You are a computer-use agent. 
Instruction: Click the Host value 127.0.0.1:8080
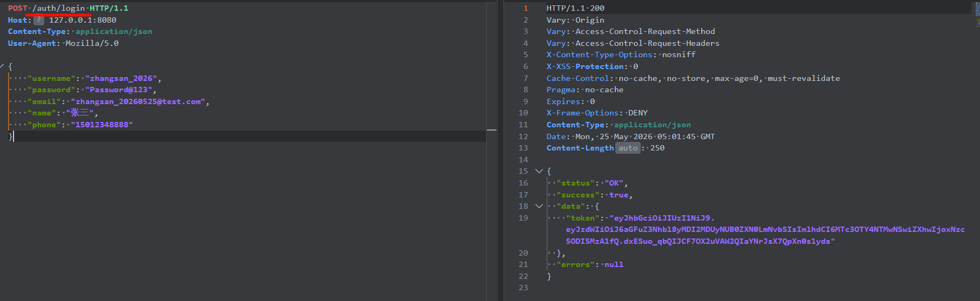83,20
